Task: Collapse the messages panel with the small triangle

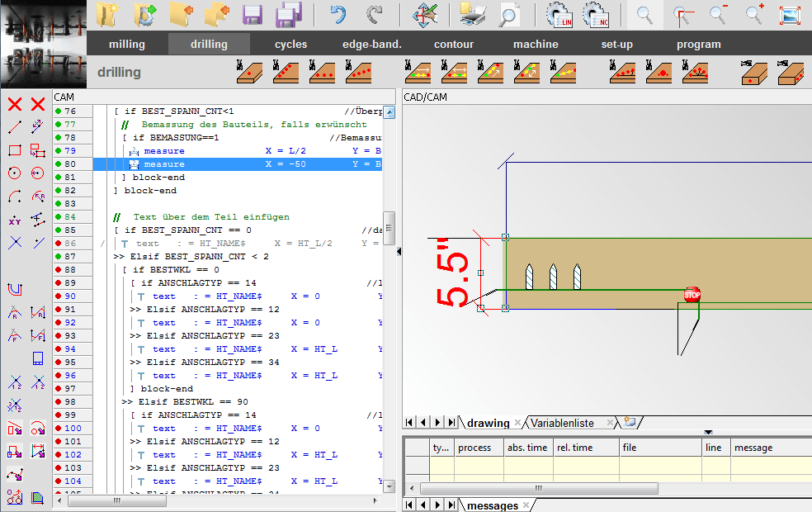Action: tap(708, 431)
